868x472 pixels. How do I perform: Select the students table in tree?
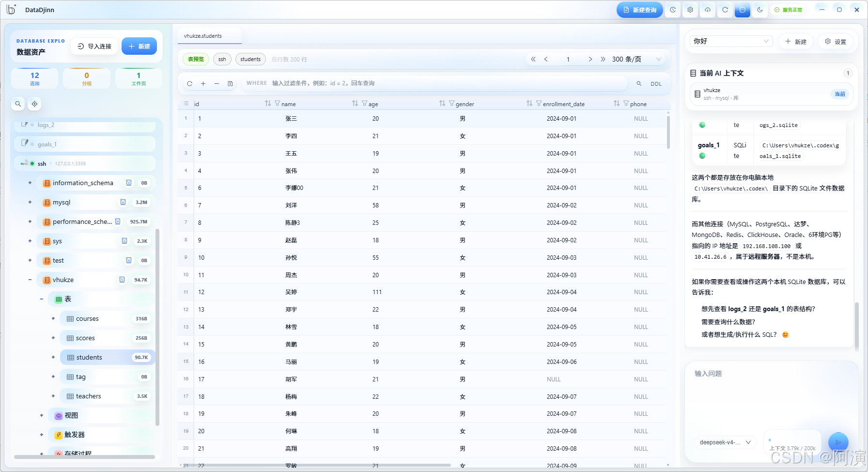[107, 357]
